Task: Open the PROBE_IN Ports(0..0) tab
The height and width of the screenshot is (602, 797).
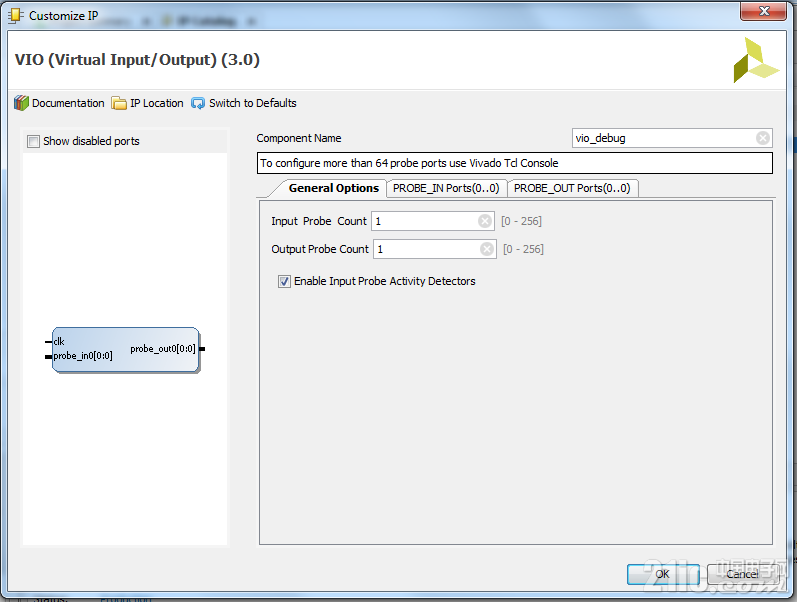Action: pos(446,188)
